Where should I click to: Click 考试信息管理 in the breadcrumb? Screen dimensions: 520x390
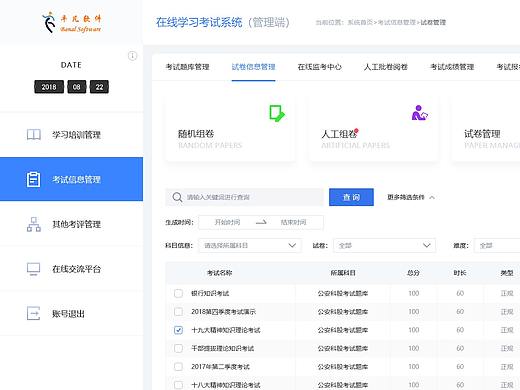coord(396,22)
